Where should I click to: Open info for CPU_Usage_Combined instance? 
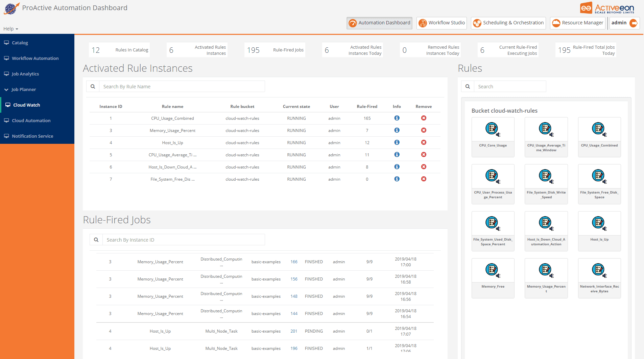(397, 118)
